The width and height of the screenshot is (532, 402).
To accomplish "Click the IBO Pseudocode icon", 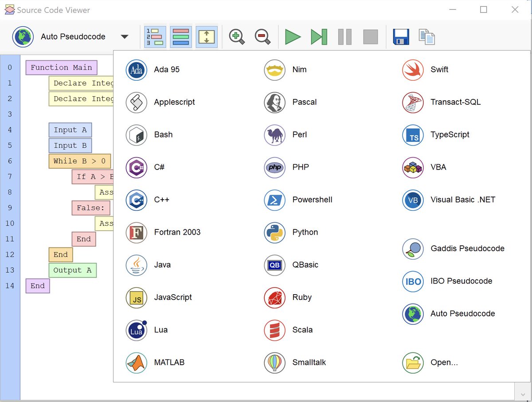I will [413, 281].
